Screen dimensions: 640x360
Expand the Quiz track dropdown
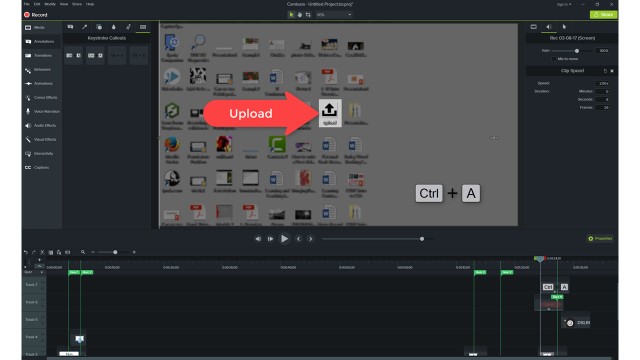[x=41, y=272]
